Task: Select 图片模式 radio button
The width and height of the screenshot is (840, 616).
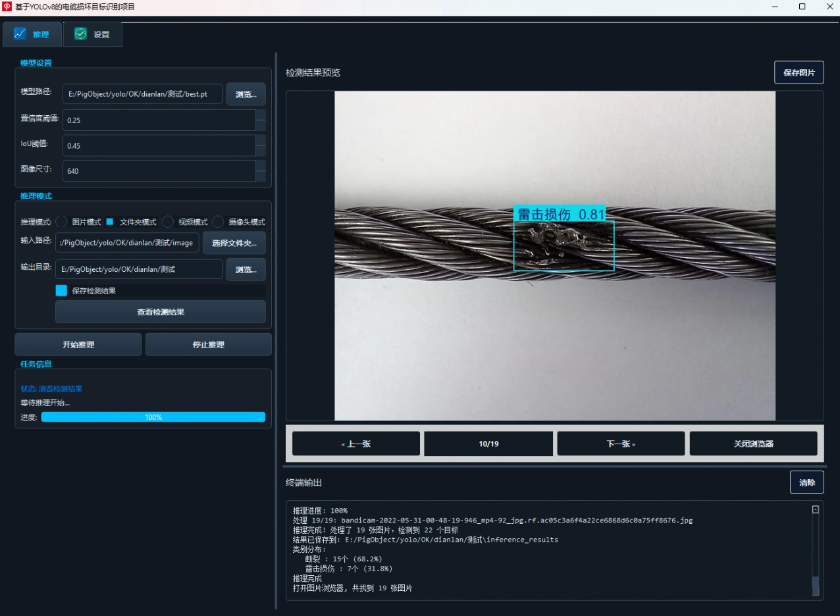Action: 62,222
